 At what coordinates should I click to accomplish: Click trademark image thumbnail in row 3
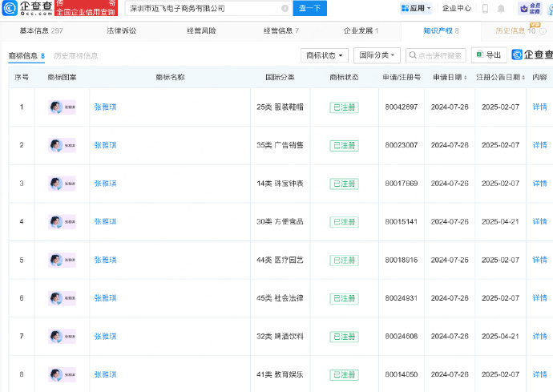click(x=62, y=184)
